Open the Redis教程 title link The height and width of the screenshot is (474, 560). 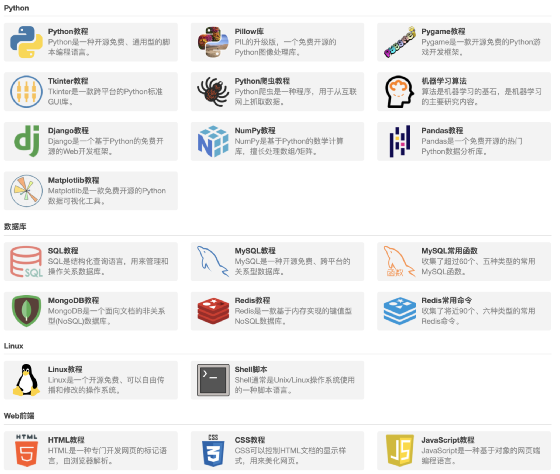pos(252,300)
